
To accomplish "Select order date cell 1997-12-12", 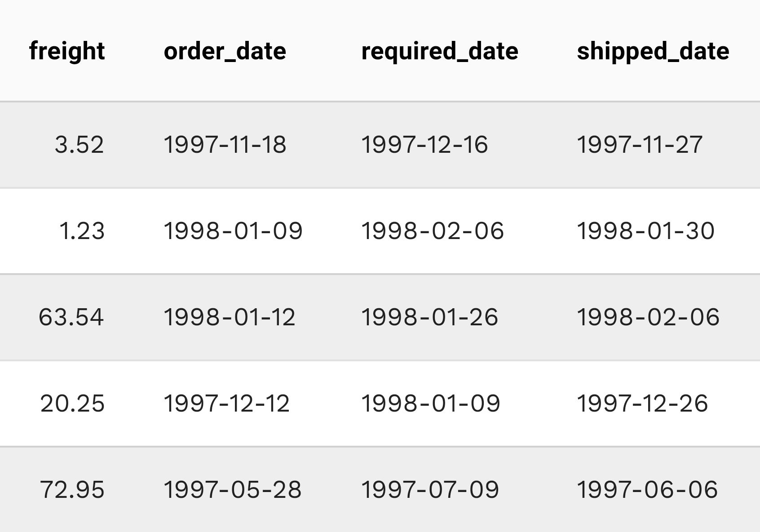I will 226,403.
